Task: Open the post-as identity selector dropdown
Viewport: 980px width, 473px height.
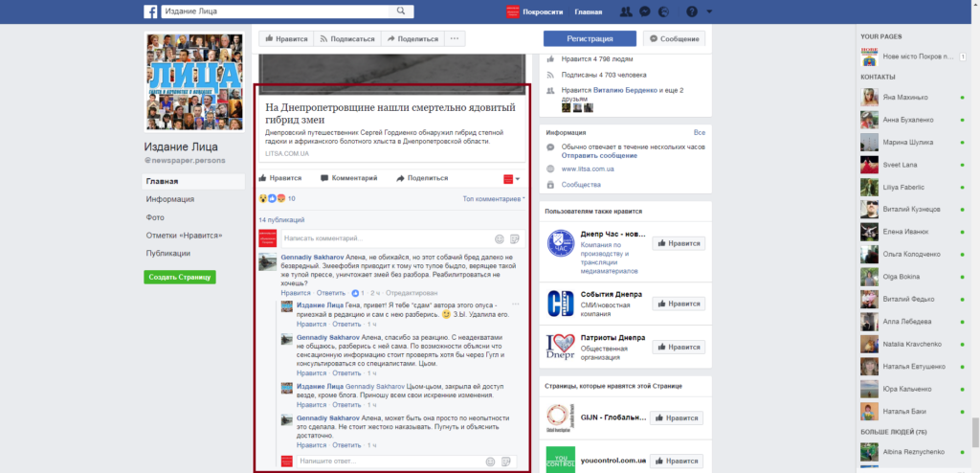Action: tap(511, 178)
